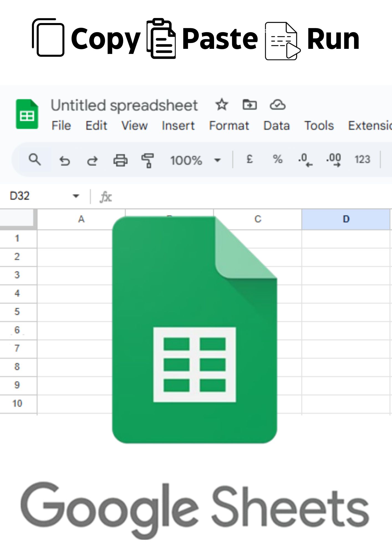
Task: Open the 100% zoom dropdown
Action: 195,160
